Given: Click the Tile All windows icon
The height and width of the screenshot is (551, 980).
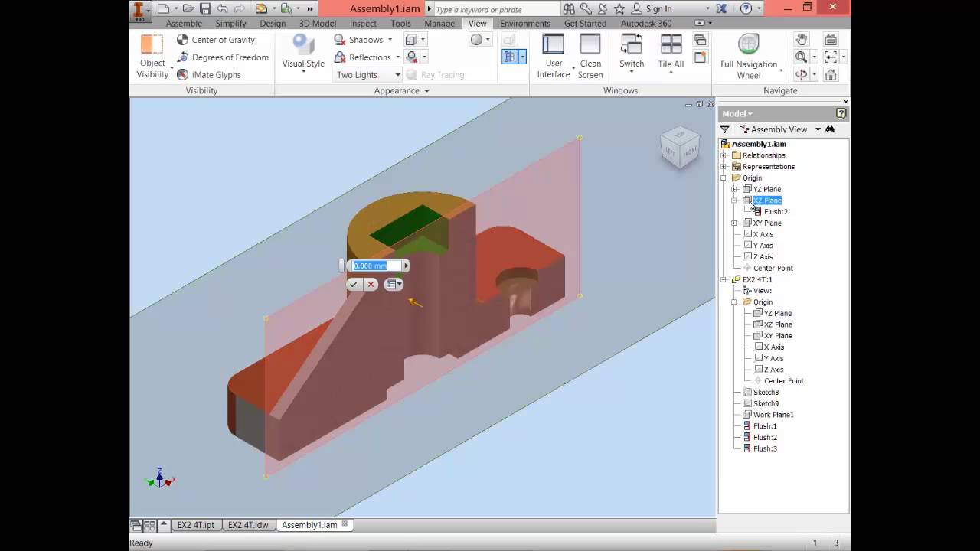Looking at the screenshot, I should tap(671, 45).
